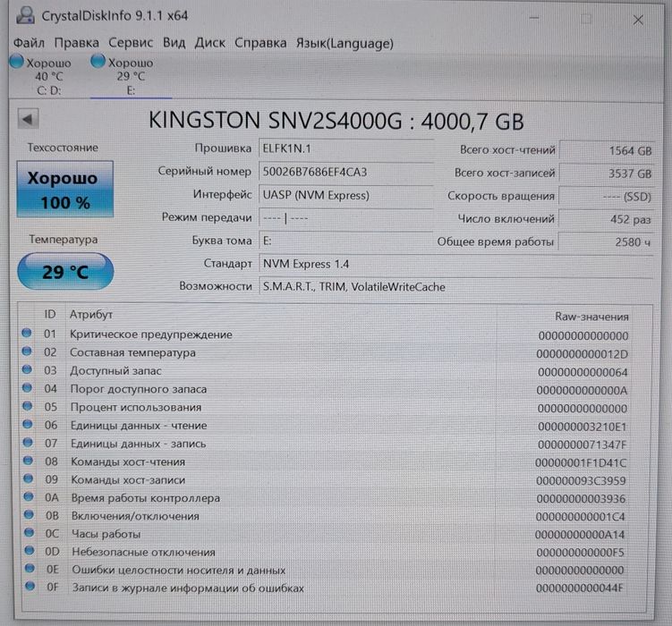Image resolution: width=672 pixels, height=626 pixels.
Task: Click status dot of attribute 06 Единицы данных - чтение
Action: click(28, 424)
